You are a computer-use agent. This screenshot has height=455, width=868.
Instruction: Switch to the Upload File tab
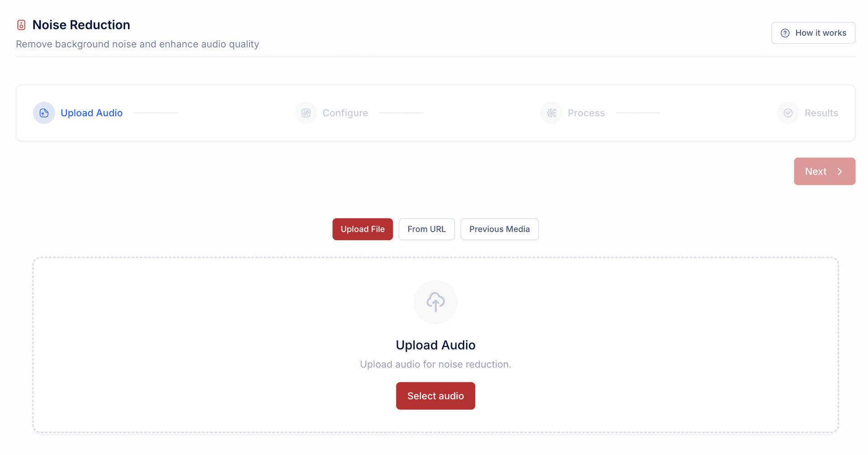coord(363,229)
